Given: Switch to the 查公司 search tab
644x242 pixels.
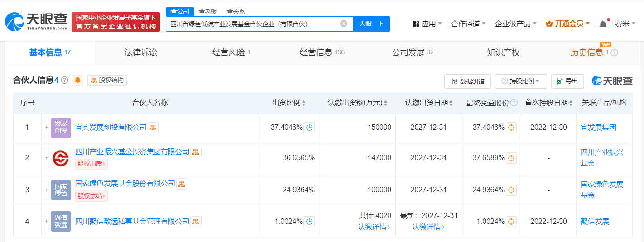Looking at the screenshot, I should (x=180, y=12).
